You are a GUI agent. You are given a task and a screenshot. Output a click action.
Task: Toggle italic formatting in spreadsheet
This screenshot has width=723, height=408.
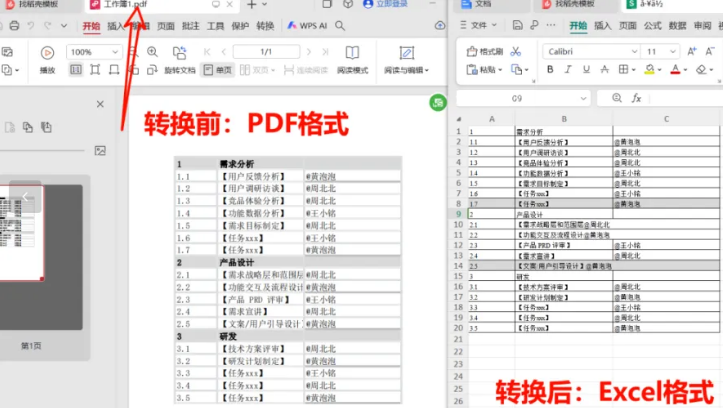[568, 70]
